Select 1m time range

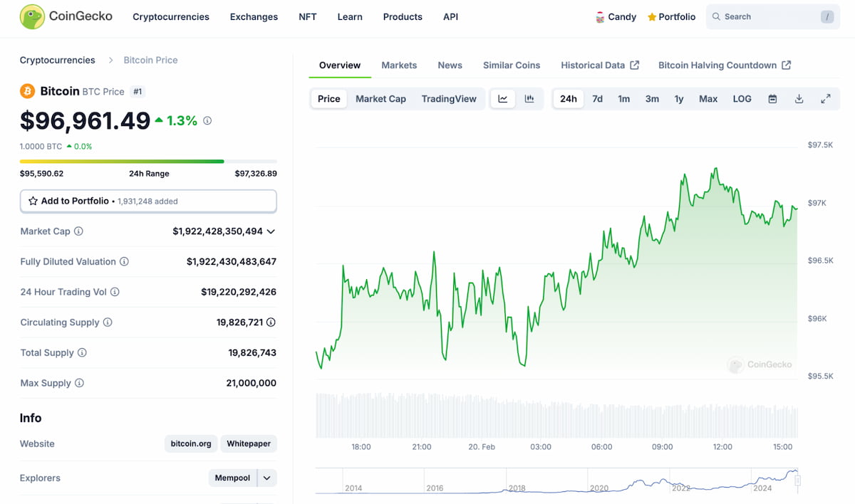[624, 99]
